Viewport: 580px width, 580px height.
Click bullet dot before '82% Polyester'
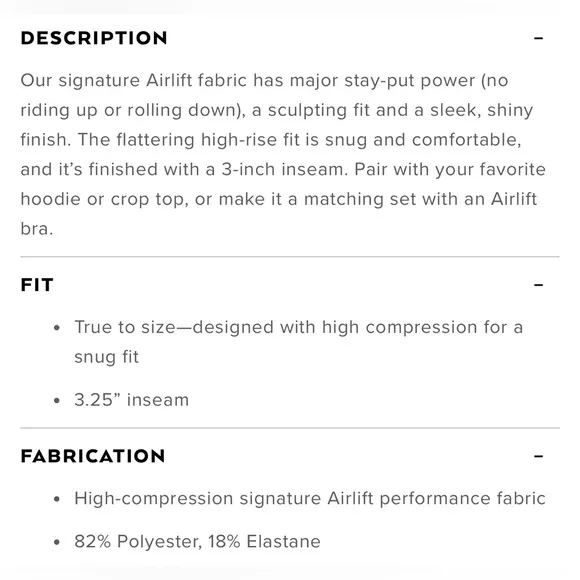click(57, 542)
